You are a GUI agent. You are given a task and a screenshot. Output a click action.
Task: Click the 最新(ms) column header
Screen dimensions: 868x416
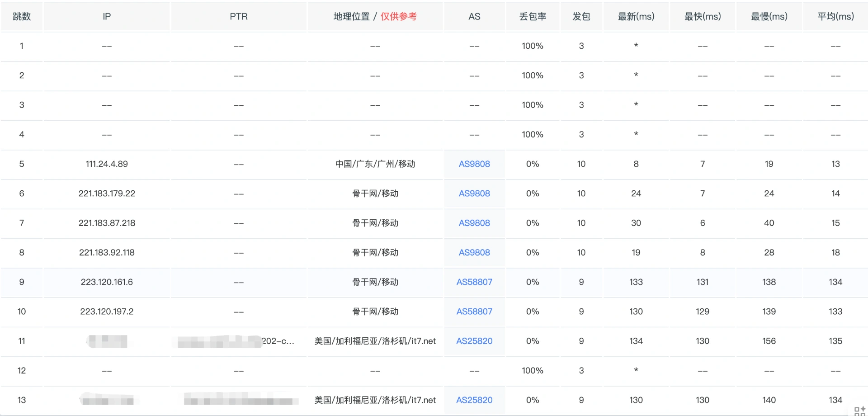(636, 17)
